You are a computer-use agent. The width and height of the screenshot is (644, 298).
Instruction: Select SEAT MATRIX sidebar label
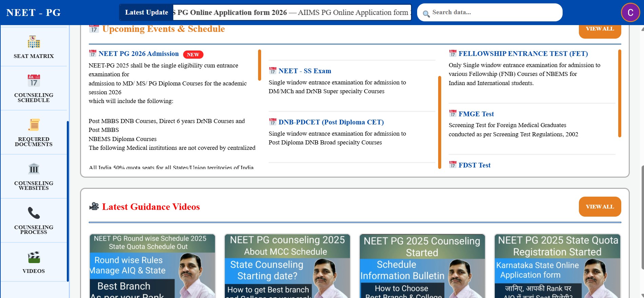point(34,56)
